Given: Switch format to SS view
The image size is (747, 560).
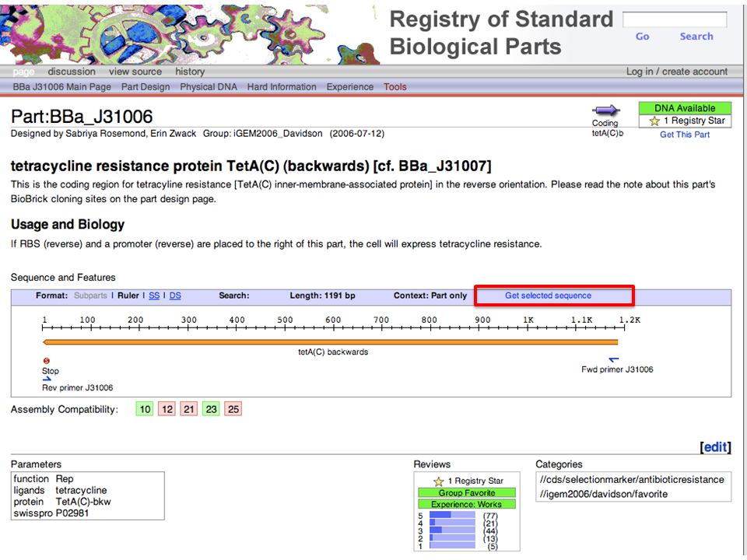Looking at the screenshot, I should pos(154,296).
